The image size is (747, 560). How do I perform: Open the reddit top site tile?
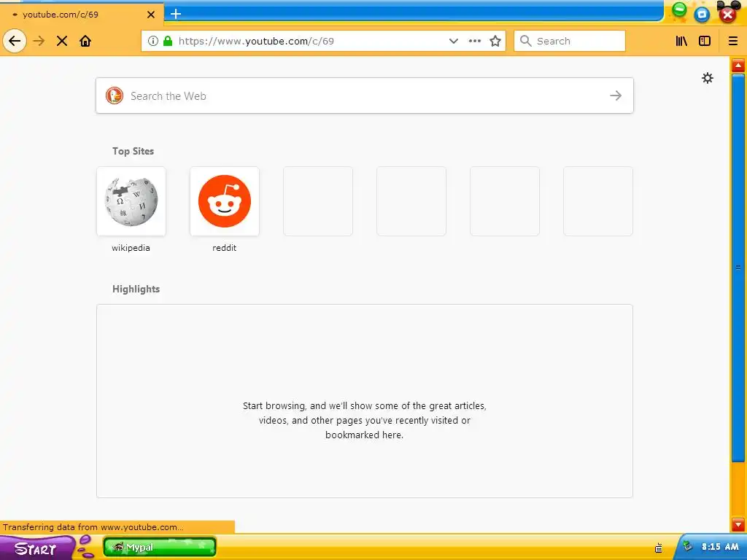click(225, 201)
